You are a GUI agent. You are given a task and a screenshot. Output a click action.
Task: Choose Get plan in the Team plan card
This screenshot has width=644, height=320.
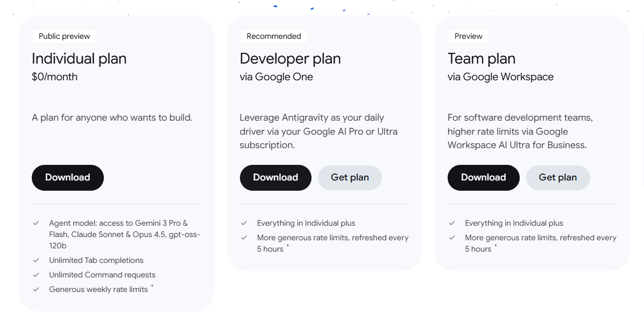557,178
